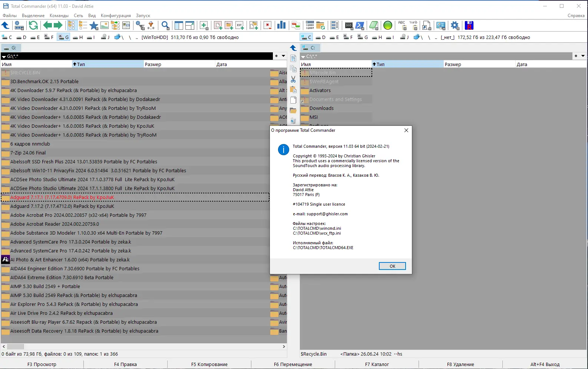Open the folder sync (folder with green arrows) icon
This screenshot has height=369, width=588.
[x=320, y=25]
